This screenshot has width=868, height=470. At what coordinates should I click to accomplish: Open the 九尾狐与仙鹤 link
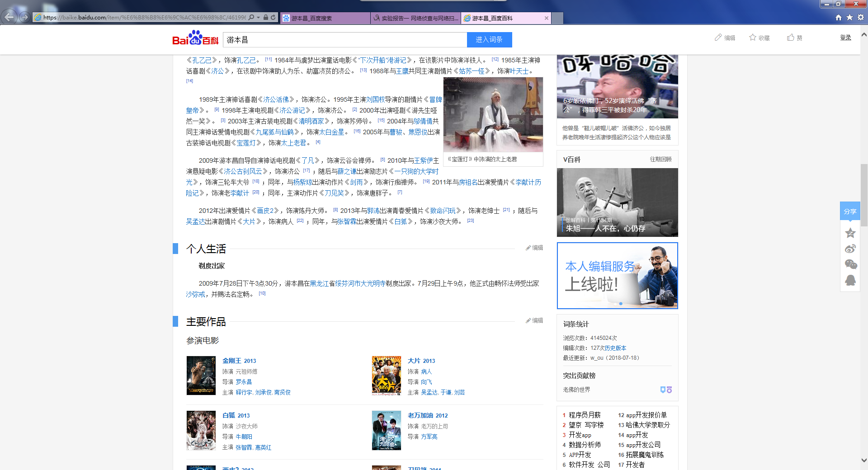274,132
